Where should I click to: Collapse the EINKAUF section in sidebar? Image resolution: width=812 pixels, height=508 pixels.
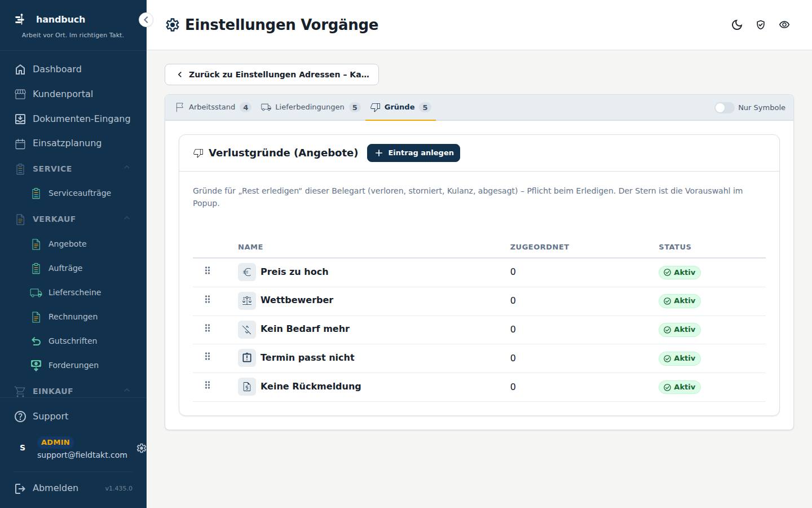(x=127, y=391)
